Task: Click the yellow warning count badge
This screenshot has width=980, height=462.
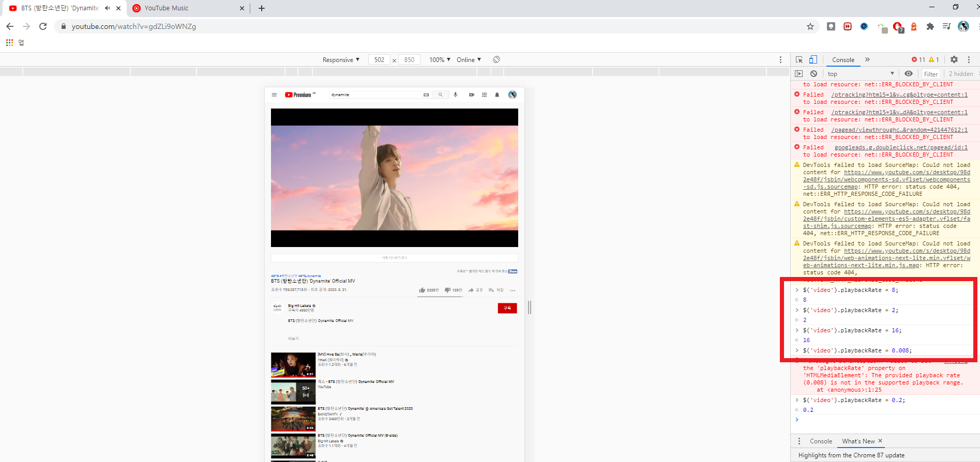Action: pyautogui.click(x=934, y=59)
